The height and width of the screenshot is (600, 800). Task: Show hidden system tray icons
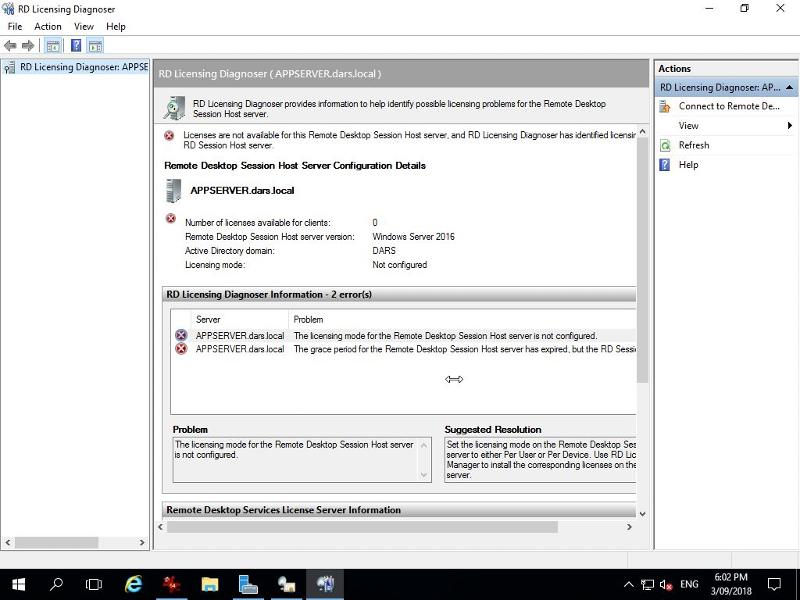pos(629,585)
